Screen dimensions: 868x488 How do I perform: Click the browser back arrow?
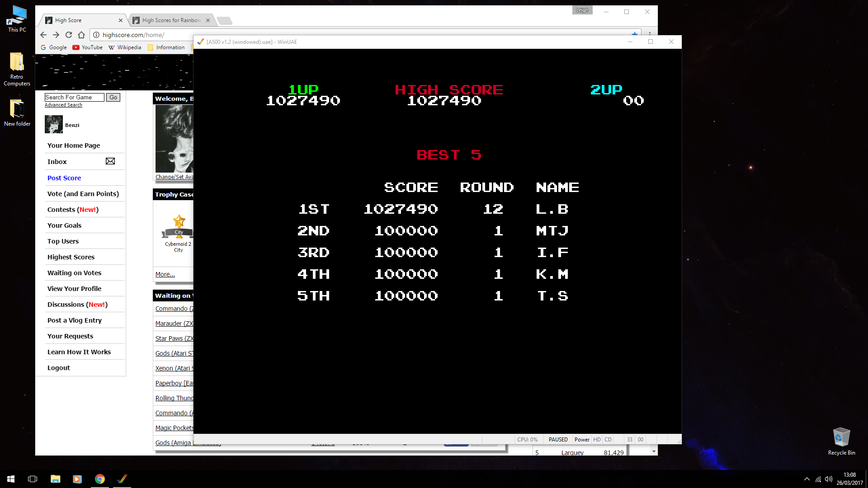pyautogui.click(x=43, y=35)
